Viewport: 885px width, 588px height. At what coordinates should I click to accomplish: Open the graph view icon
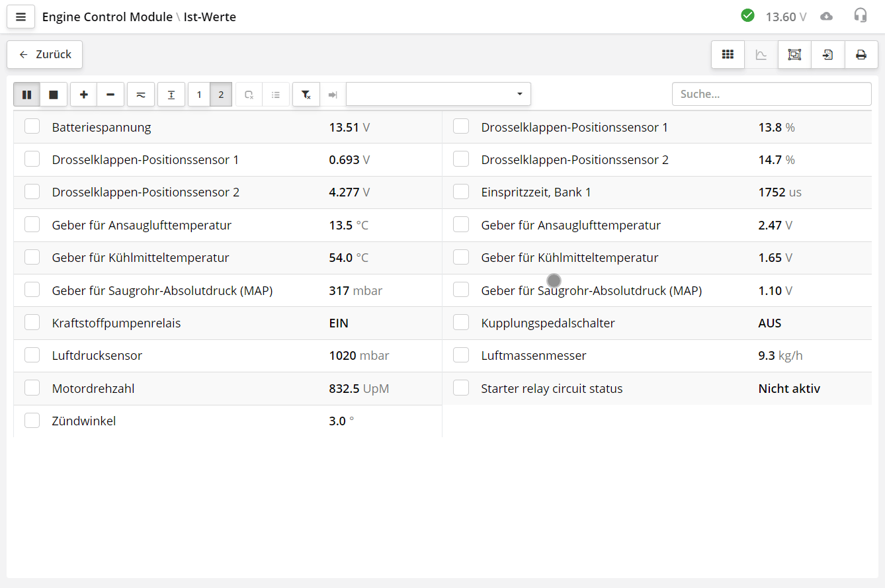(x=761, y=54)
